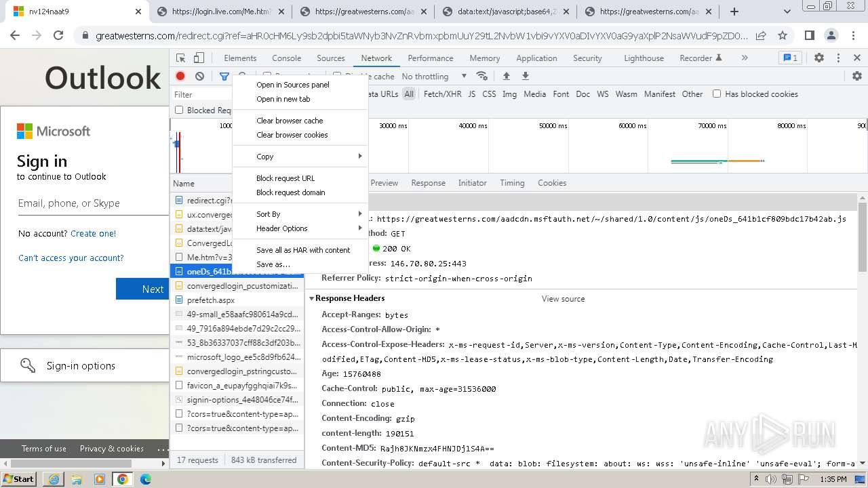
Task: Stop recording network log with red button
Action: pyautogui.click(x=180, y=77)
